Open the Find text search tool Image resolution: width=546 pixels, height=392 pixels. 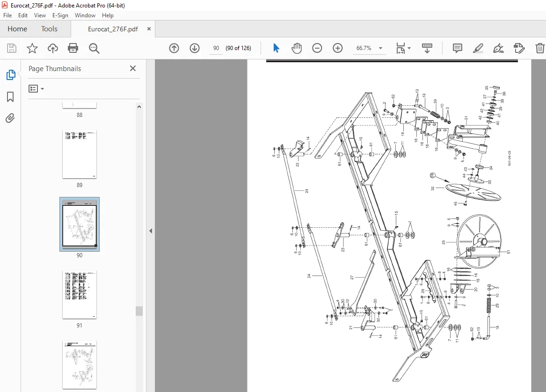point(94,48)
